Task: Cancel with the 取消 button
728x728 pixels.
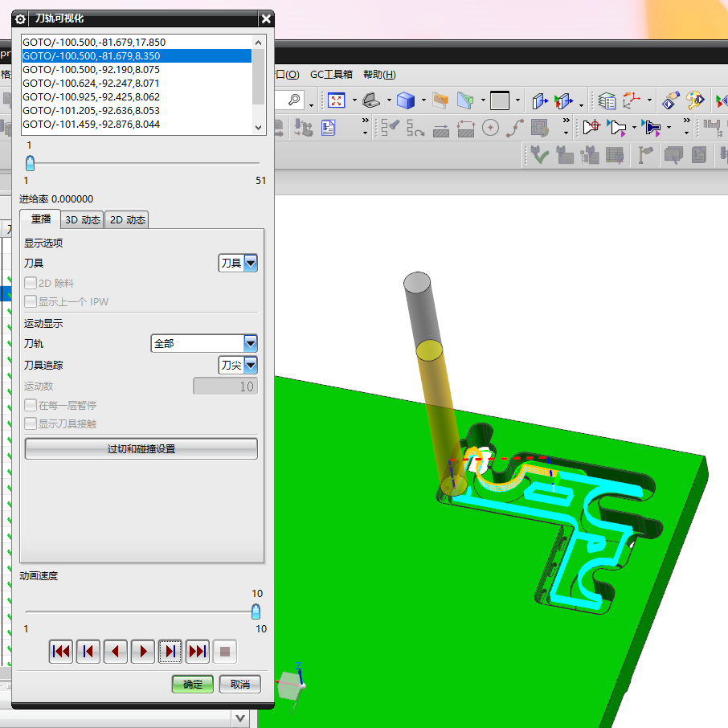Action: (240, 684)
